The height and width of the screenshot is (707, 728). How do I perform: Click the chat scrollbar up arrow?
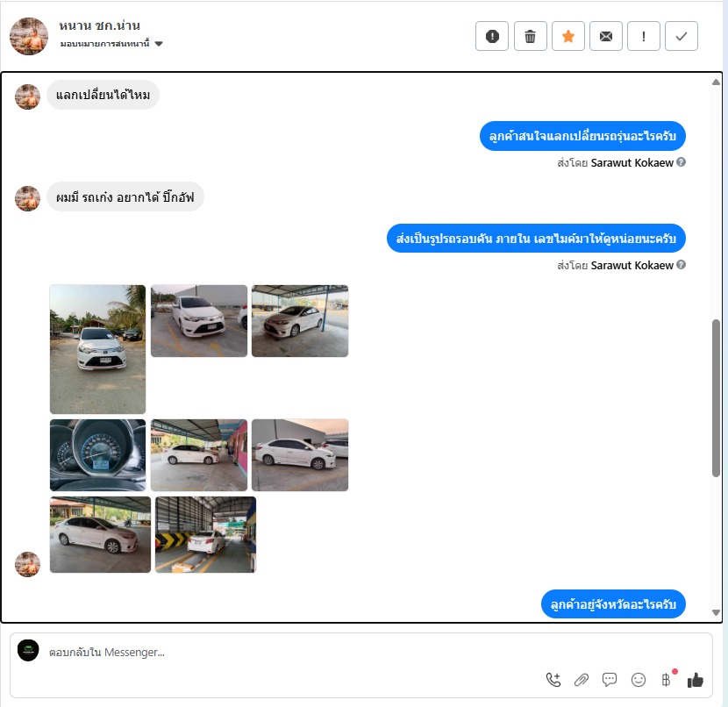[716, 82]
